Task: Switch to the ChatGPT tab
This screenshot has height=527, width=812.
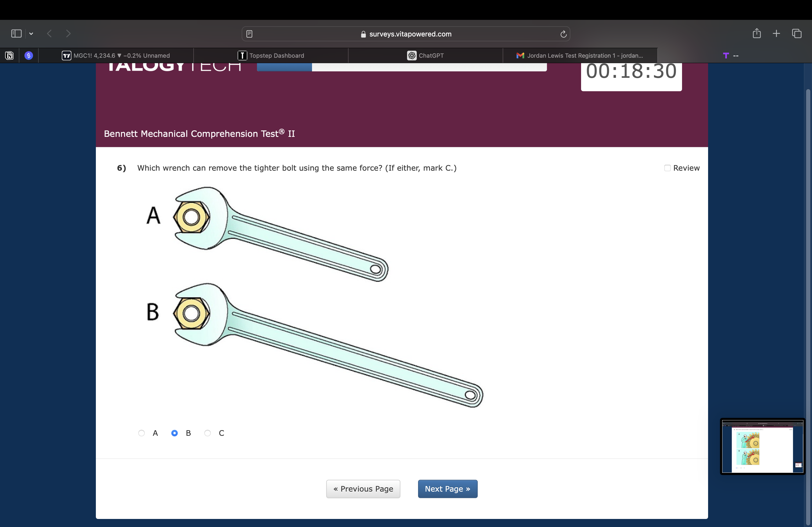Action: point(425,56)
